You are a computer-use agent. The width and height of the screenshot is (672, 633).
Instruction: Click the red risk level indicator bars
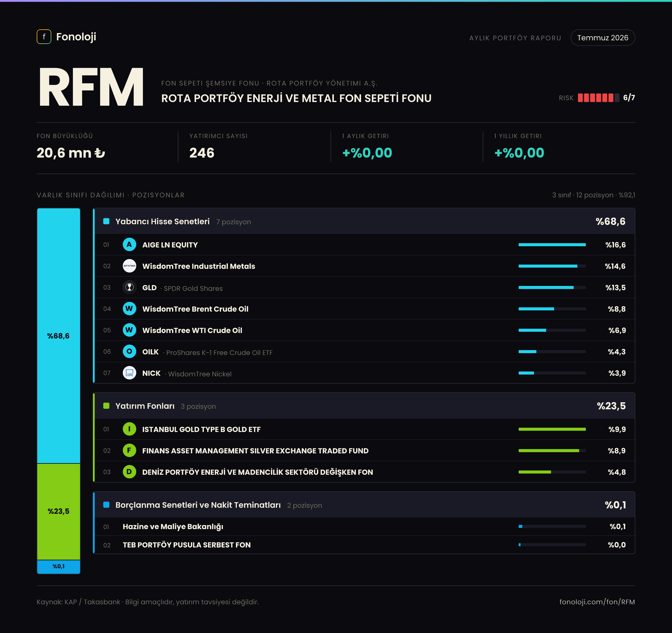point(598,98)
